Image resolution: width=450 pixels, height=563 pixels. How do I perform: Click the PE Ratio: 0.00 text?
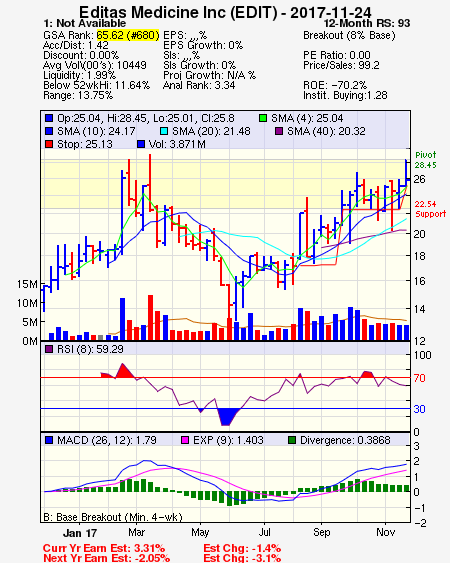coord(337,55)
